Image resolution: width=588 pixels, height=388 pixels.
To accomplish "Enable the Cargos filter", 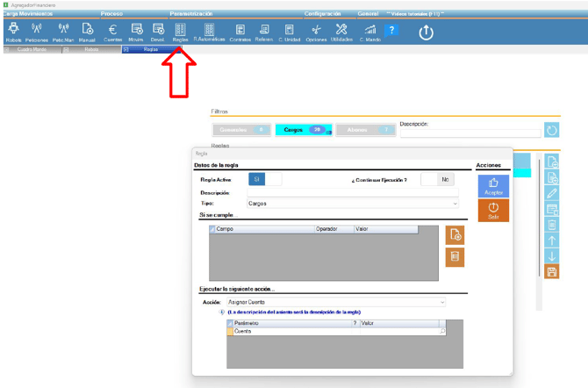I will [303, 129].
